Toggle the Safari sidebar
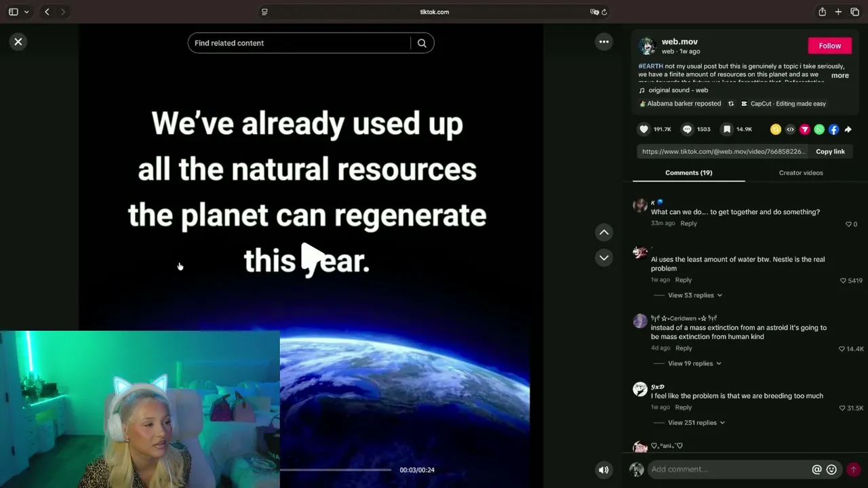This screenshot has width=868, height=488. click(x=14, y=12)
